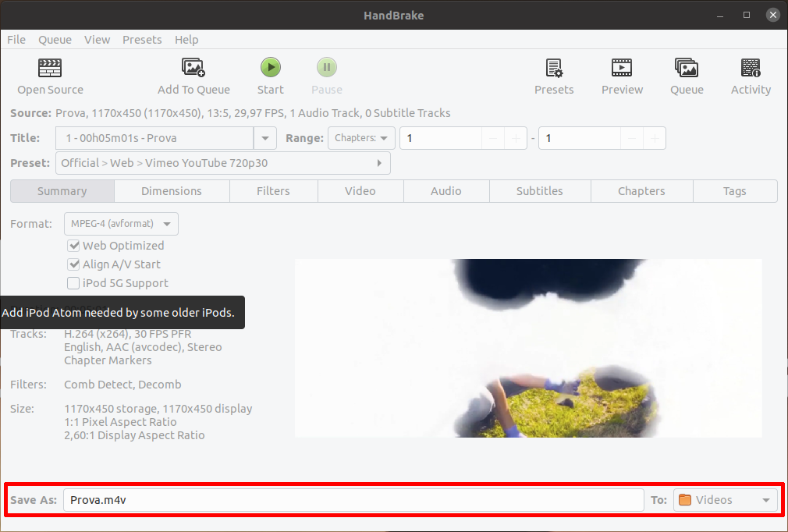
Task: Expand the Title dropdown arrow
Action: (264, 138)
